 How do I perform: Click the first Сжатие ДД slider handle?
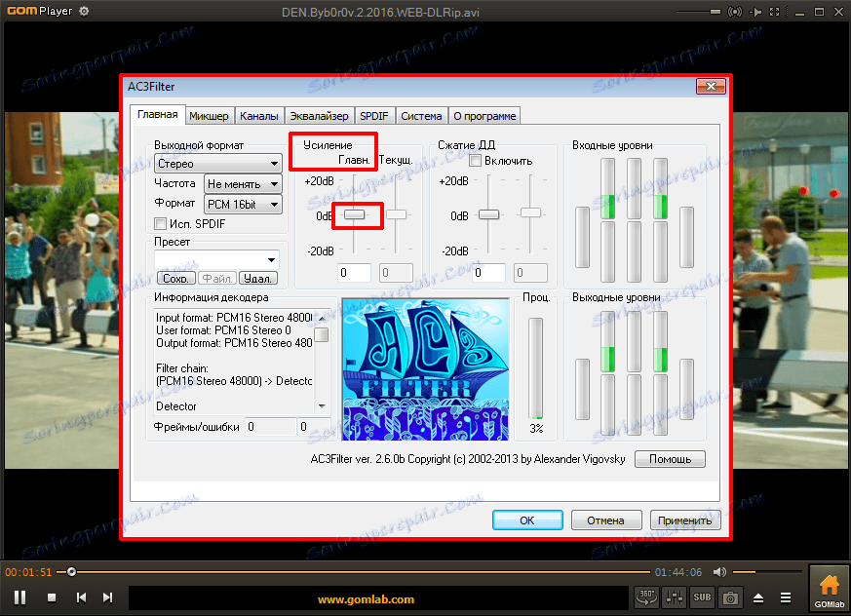coord(488,215)
